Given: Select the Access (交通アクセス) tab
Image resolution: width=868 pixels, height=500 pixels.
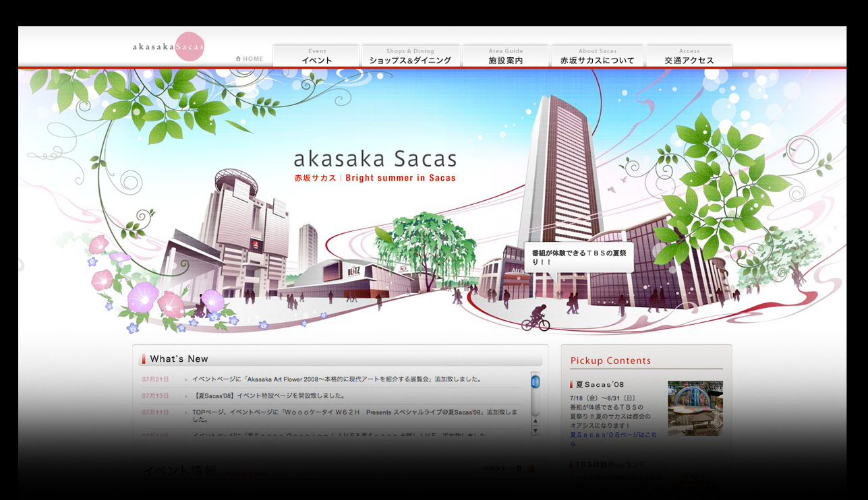Looking at the screenshot, I should pos(689,56).
